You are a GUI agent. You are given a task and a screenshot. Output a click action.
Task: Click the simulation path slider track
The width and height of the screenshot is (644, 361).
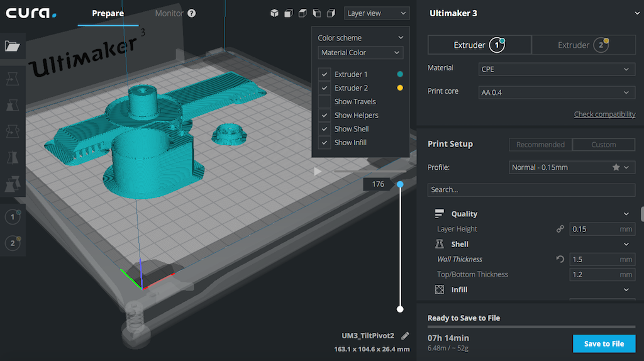coord(370,171)
